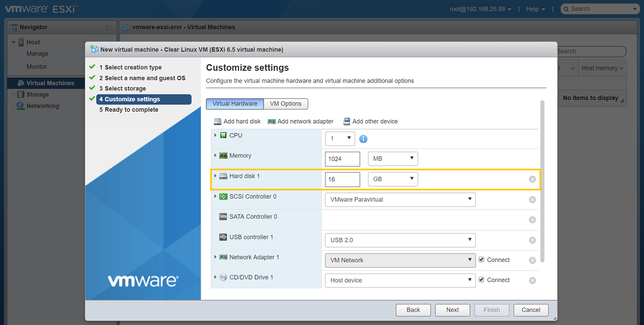The height and width of the screenshot is (325, 644).
Task: Remove the SCSI Controller 0 device
Action: point(532,200)
